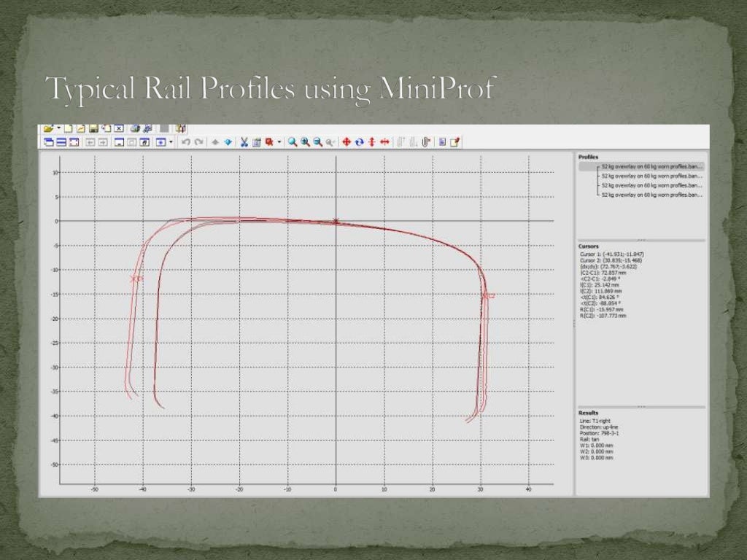
Task: Click the 'Line: T1-right' result
Action: point(595,421)
